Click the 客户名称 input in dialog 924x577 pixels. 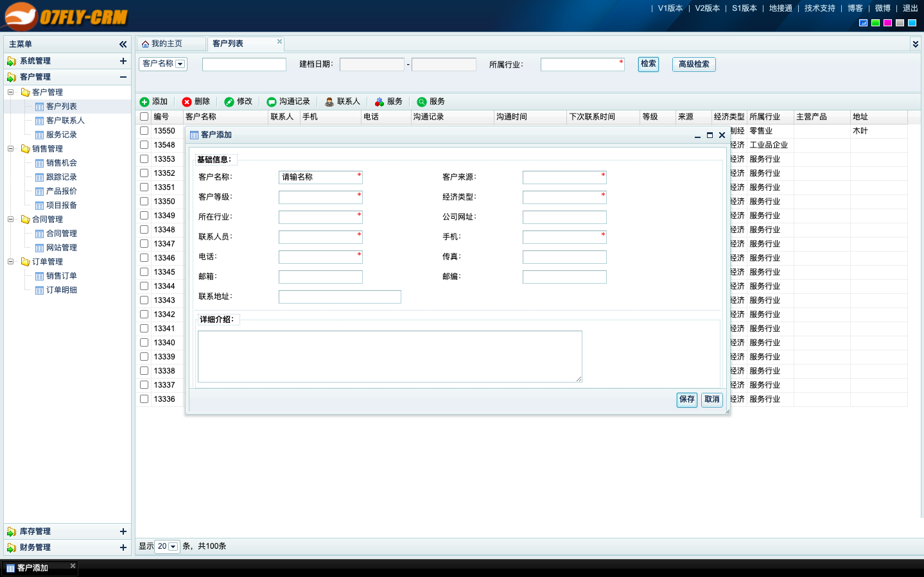(x=320, y=177)
